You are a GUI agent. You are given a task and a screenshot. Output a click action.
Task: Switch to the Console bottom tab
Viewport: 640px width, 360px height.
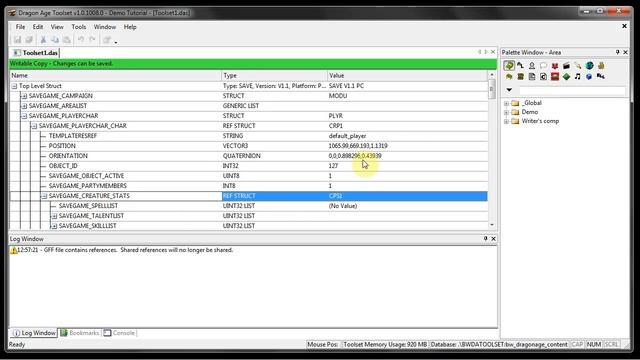[x=119, y=333]
